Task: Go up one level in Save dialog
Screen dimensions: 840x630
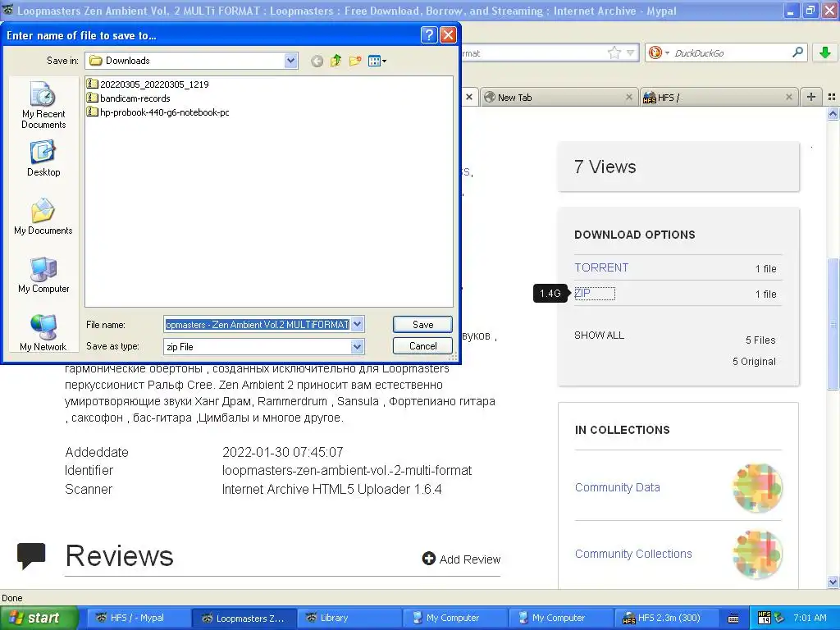Action: click(x=336, y=61)
